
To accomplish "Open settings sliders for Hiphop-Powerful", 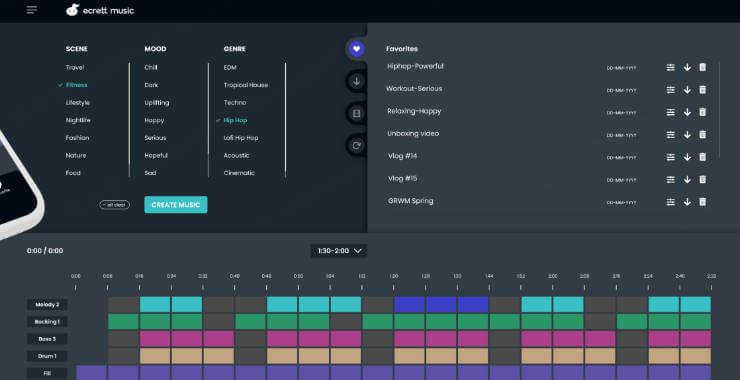I will pos(670,68).
